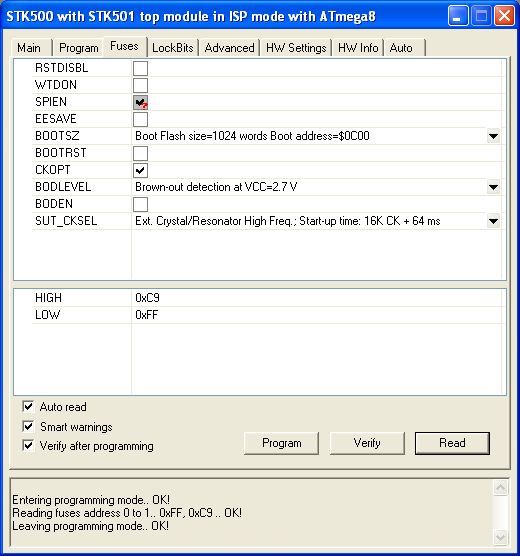Open the LockBits tab
Viewport: 520px width, 556px height.
click(x=173, y=48)
